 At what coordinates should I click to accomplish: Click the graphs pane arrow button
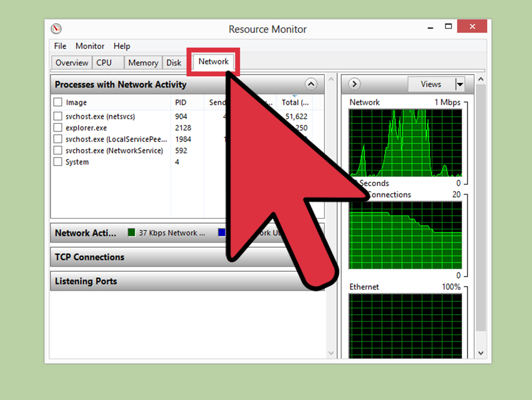coord(354,84)
